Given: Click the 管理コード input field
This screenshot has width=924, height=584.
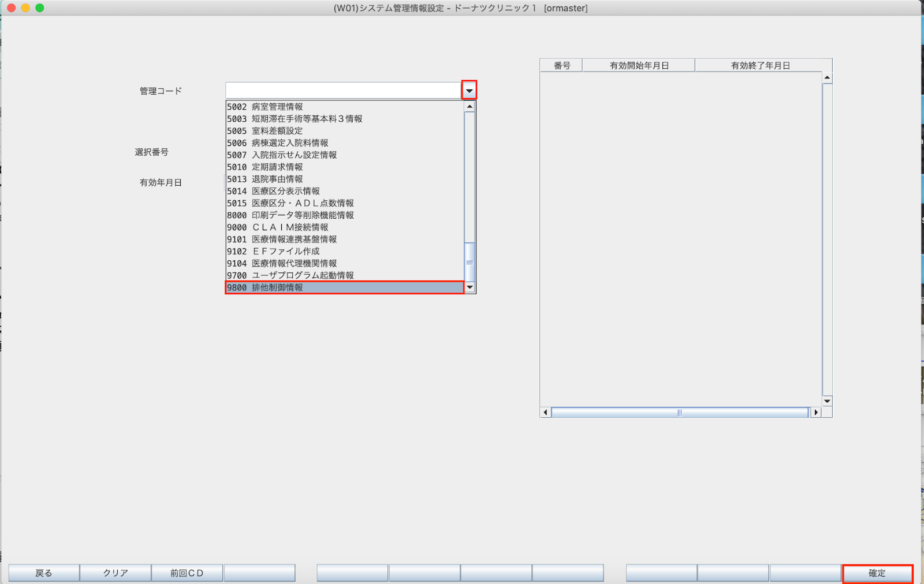Looking at the screenshot, I should coord(343,91).
